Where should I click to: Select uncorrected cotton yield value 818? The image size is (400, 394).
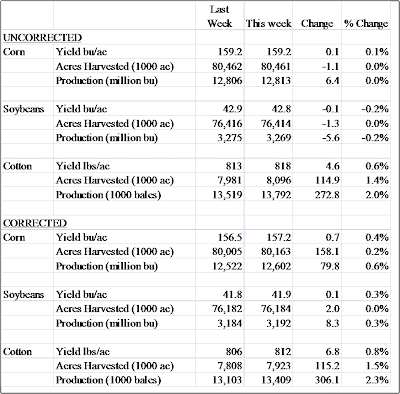282,166
